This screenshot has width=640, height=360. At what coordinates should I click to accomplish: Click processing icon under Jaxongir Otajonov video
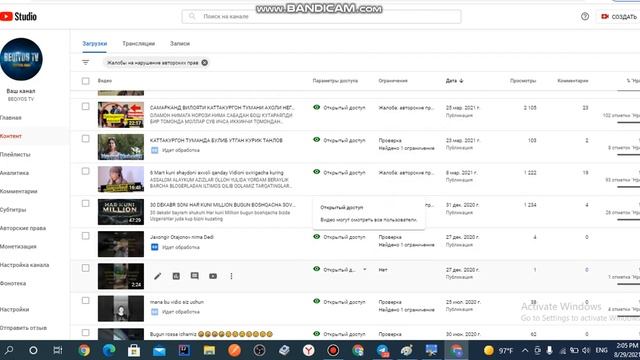coord(155,247)
